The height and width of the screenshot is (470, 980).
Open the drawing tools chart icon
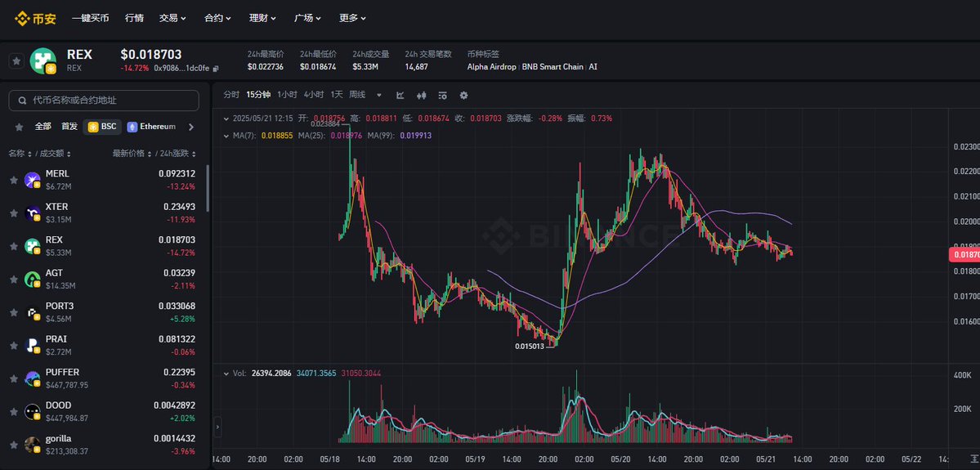pos(401,95)
